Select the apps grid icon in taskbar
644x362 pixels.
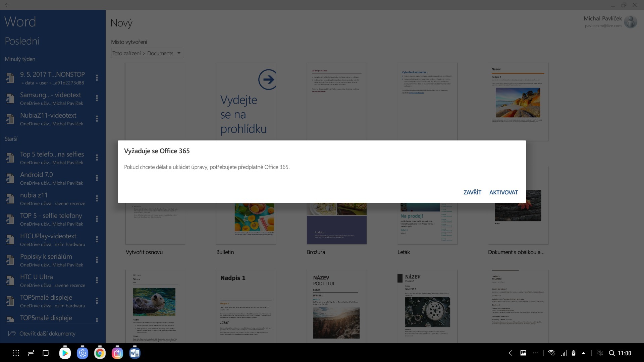[x=16, y=353]
